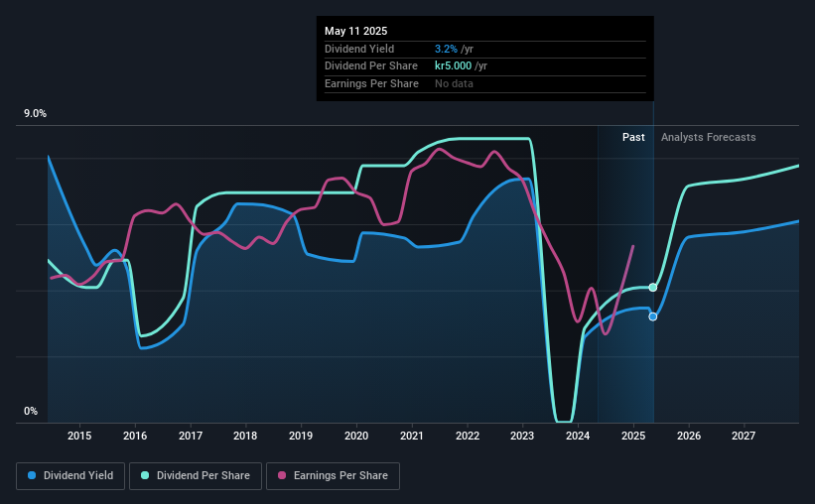Click the teal Dividend Per Share legend dot
Viewport: 815px width, 504px height.
coord(145,475)
